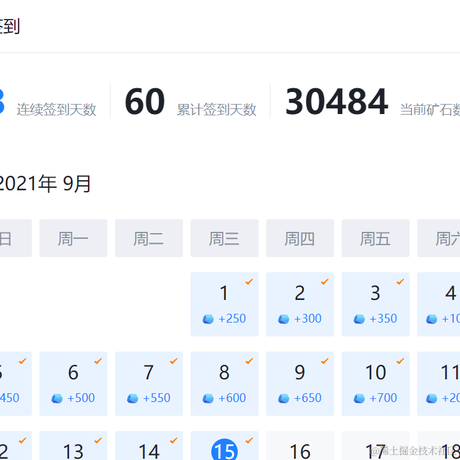
Task: Click the orange checkmark on day 6
Action: click(x=98, y=361)
